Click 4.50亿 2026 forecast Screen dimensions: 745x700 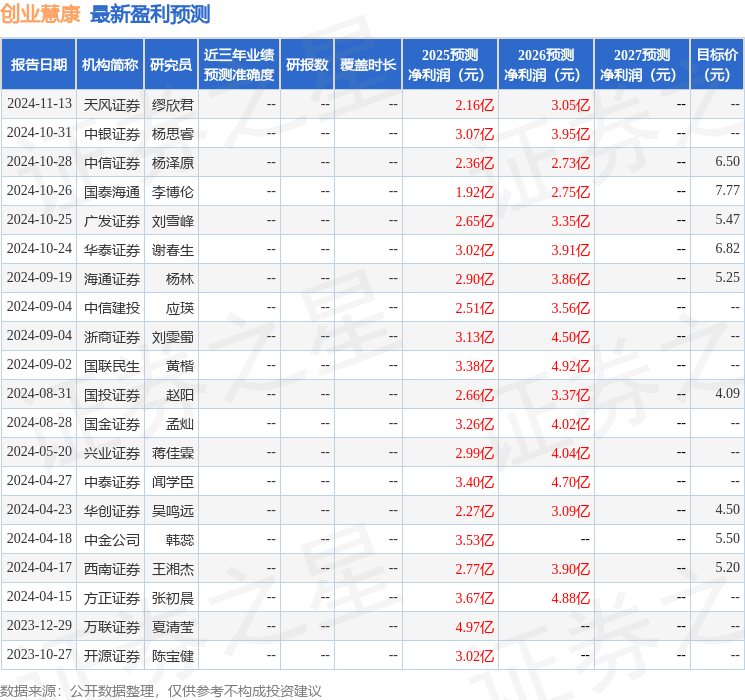(x=570, y=337)
